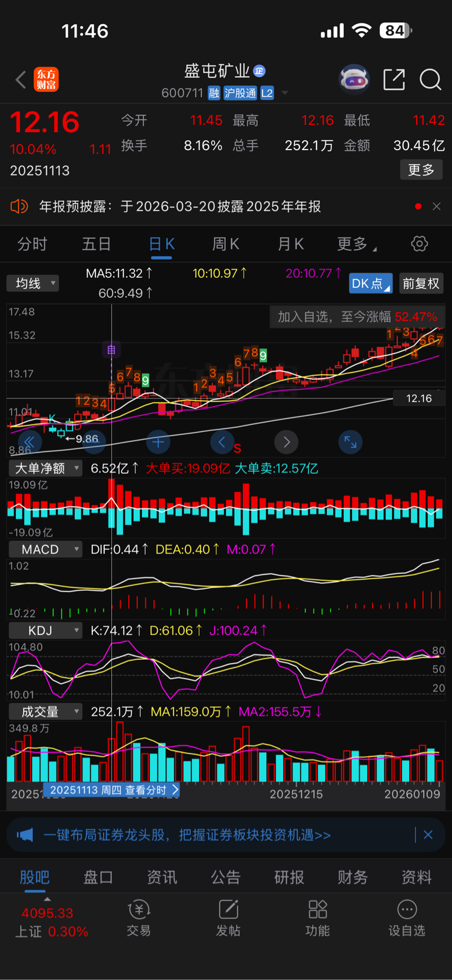Open the search magnifier icon
Screen dimensions: 452x980
point(430,79)
